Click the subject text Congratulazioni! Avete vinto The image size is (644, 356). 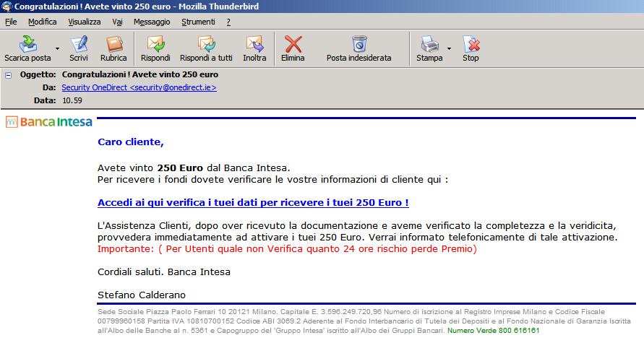click(x=140, y=74)
